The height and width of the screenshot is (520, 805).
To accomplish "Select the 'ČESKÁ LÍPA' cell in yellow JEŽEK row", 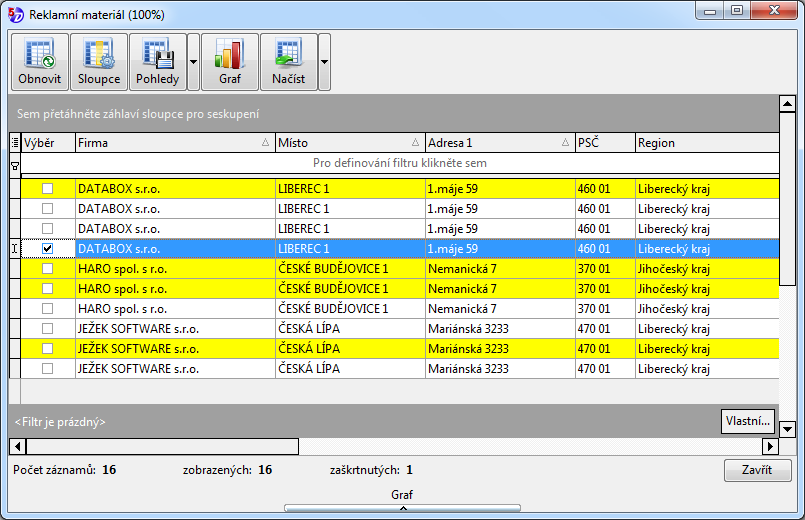I will pos(350,349).
